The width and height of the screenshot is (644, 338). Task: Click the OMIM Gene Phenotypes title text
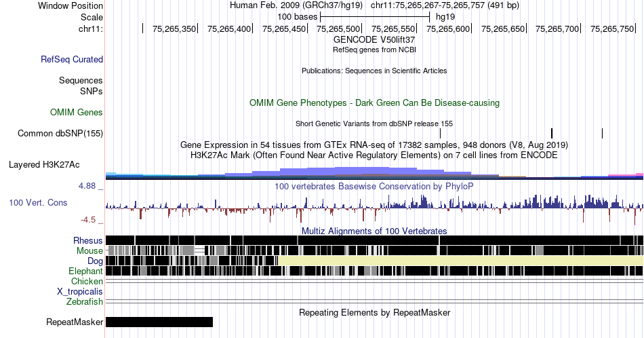tap(374, 102)
